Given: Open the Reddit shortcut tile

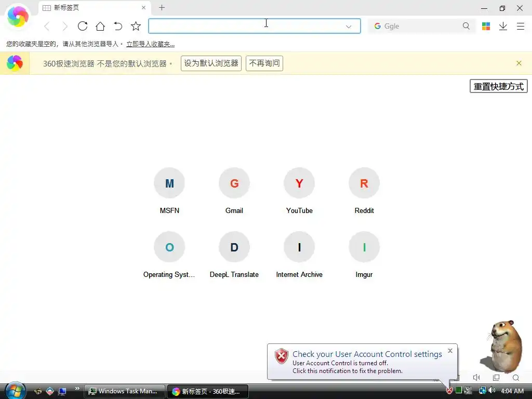Looking at the screenshot, I should [364, 191].
